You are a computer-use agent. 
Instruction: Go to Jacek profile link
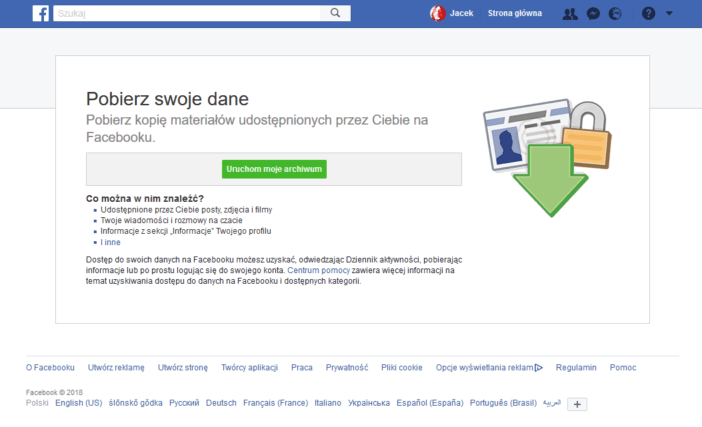pos(461,13)
